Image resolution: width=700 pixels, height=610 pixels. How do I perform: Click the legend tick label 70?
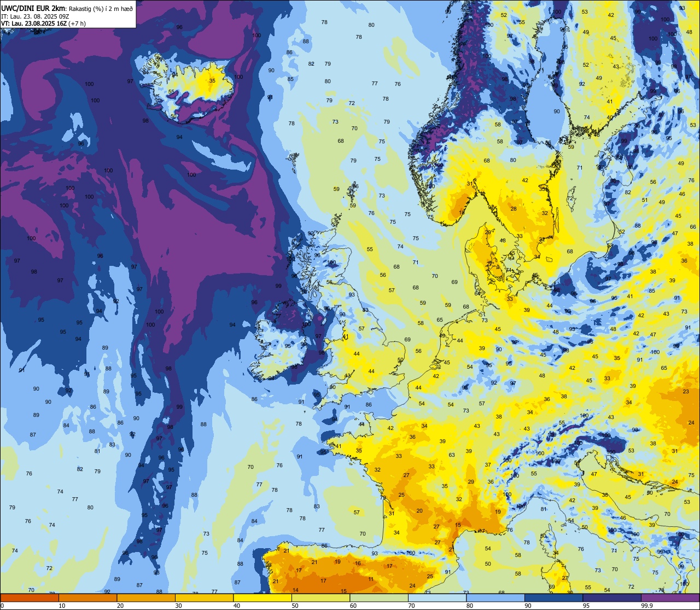click(x=411, y=606)
